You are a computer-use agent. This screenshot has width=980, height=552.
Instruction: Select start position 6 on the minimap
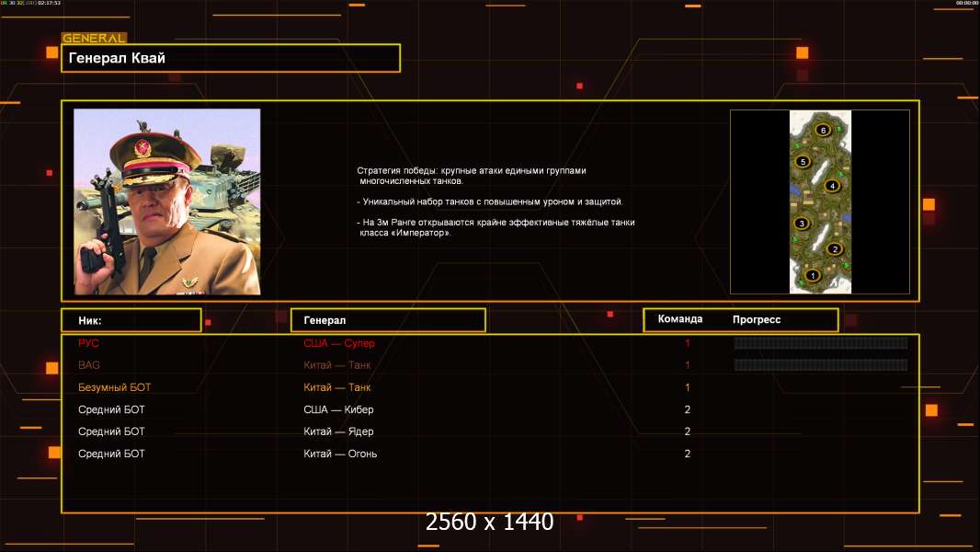(x=824, y=130)
